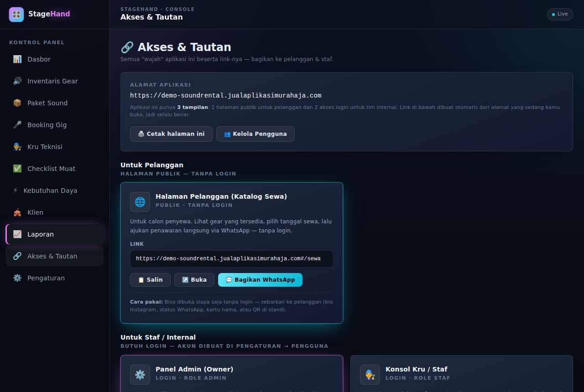Screen dimensions: 584x392
Task: Click the Cetak halaman ini button
Action: 171,134
